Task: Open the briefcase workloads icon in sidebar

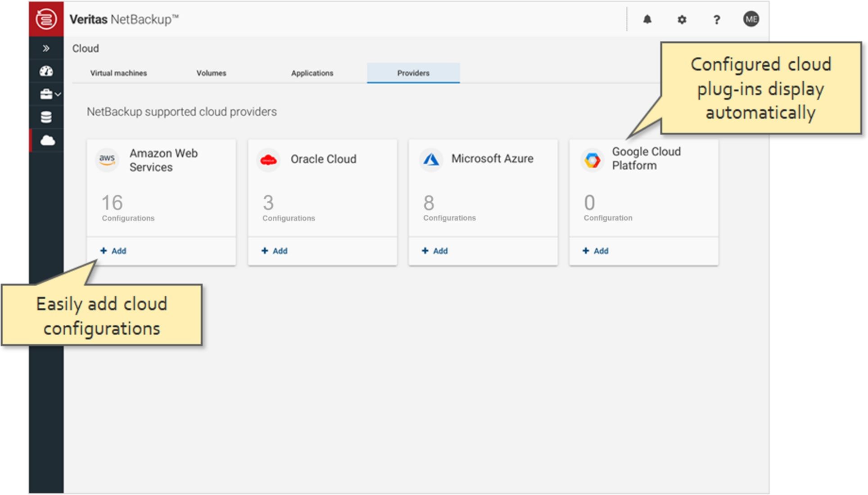Action: pos(46,94)
